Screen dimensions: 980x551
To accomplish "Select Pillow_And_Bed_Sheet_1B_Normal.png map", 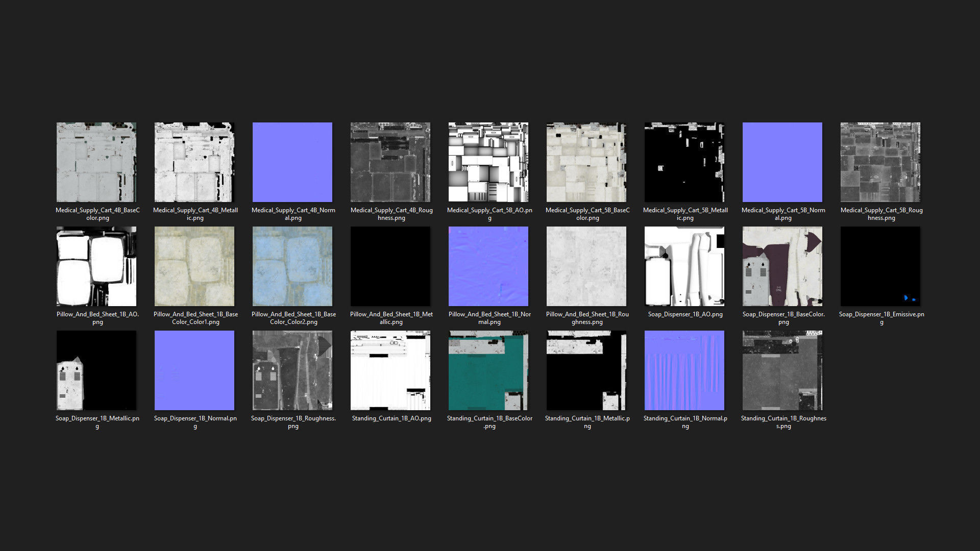I will pyautogui.click(x=488, y=266).
